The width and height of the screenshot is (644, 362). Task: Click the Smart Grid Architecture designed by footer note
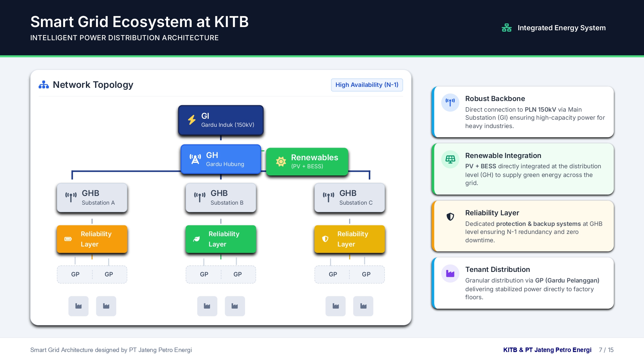coord(111,350)
